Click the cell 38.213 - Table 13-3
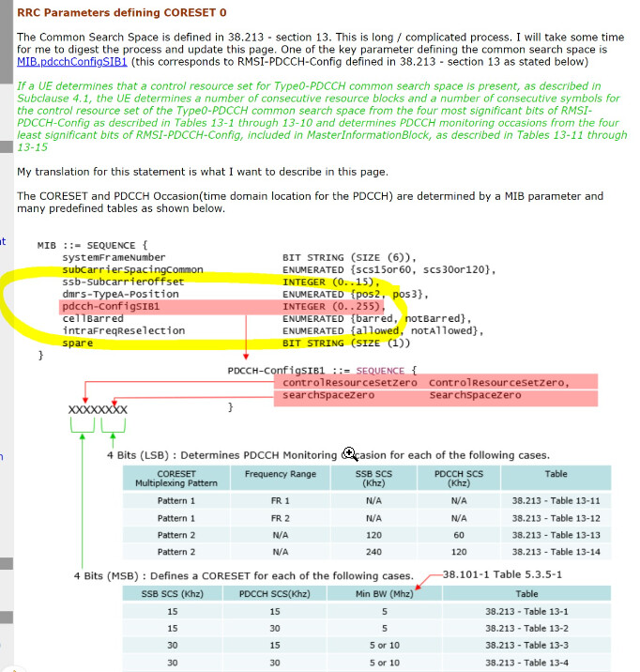The height and width of the screenshot is (672, 640). [x=526, y=646]
